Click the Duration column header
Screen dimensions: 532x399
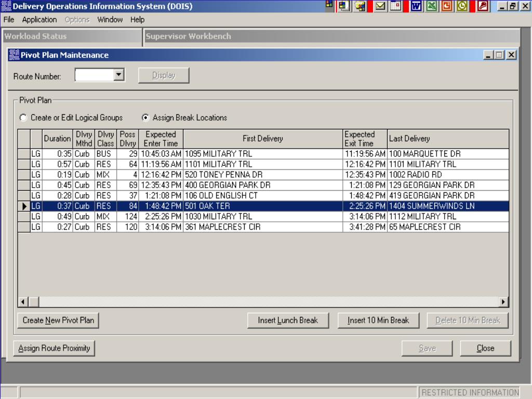click(x=57, y=139)
